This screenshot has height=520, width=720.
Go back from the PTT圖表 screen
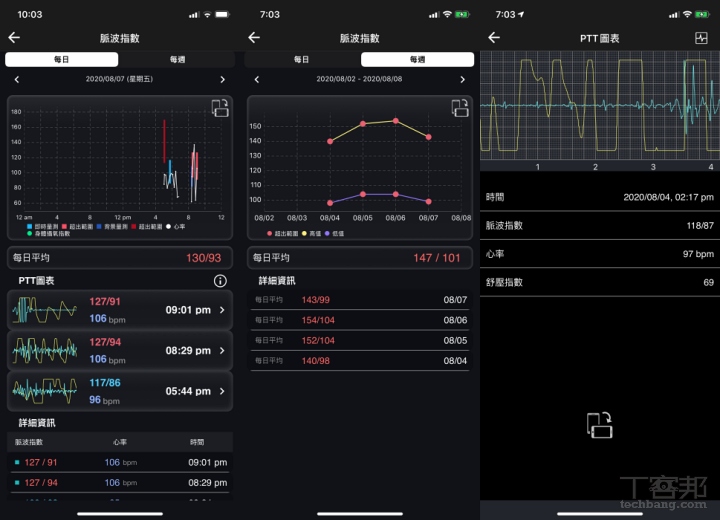(494, 38)
